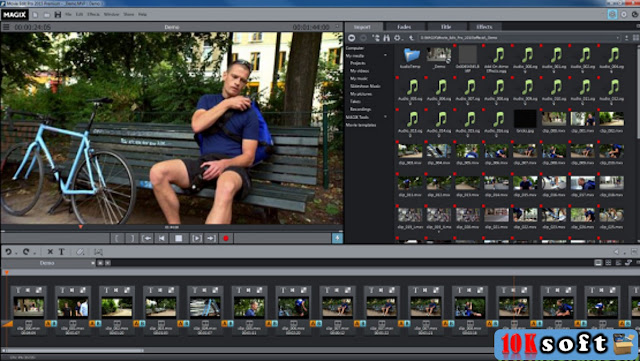The image size is (640, 361).
Task: Open My music in sidebar
Action: click(x=359, y=79)
